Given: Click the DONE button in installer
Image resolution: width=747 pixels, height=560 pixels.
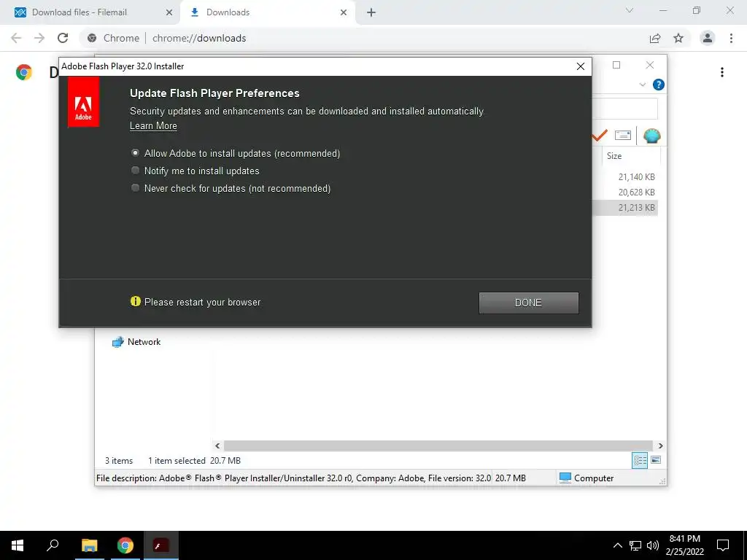Looking at the screenshot, I should pos(528,303).
